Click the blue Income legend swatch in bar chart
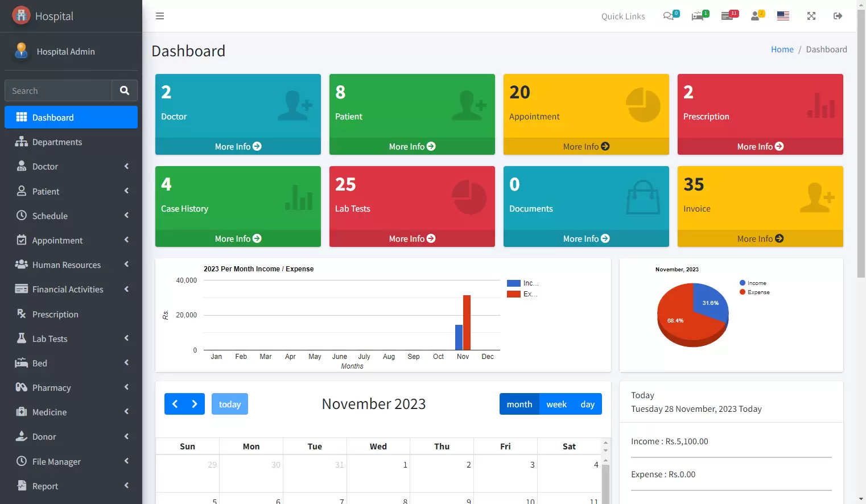Image resolution: width=866 pixels, height=504 pixels. coord(514,283)
